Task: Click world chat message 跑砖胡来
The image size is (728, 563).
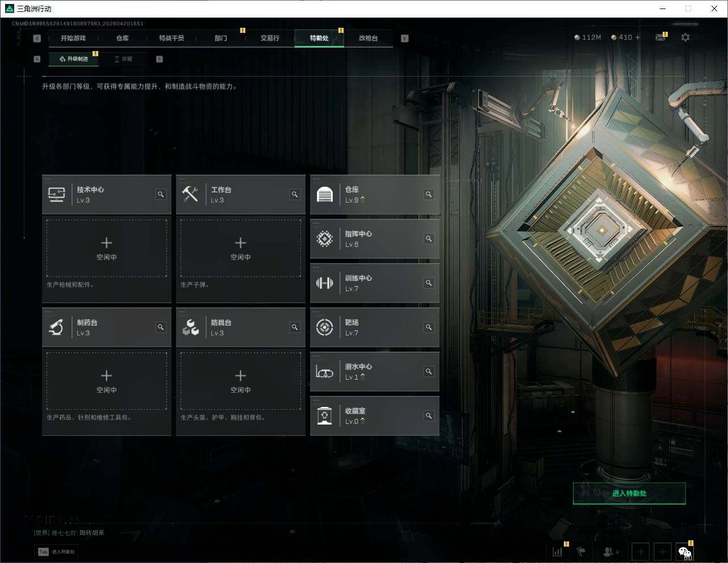Action: (92, 532)
